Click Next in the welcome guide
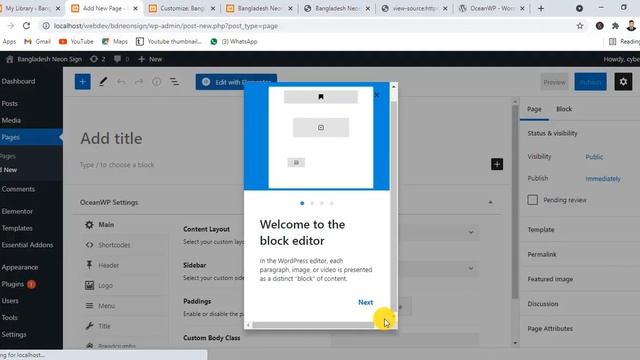 click(365, 302)
